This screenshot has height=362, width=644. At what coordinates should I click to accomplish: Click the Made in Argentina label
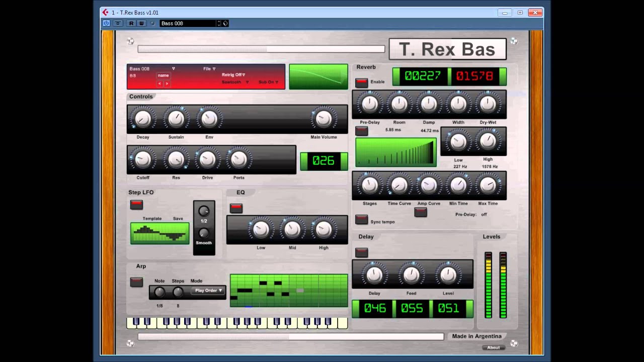(476, 336)
